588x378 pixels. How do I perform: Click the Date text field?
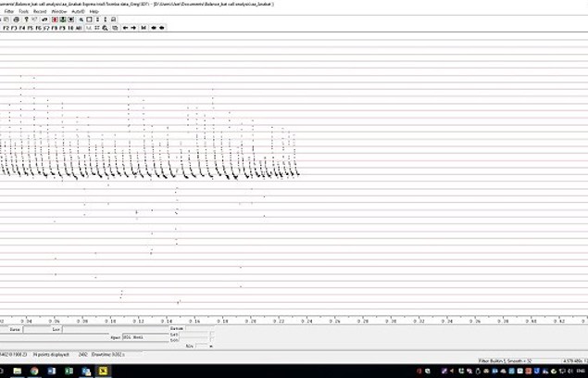click(x=37, y=329)
